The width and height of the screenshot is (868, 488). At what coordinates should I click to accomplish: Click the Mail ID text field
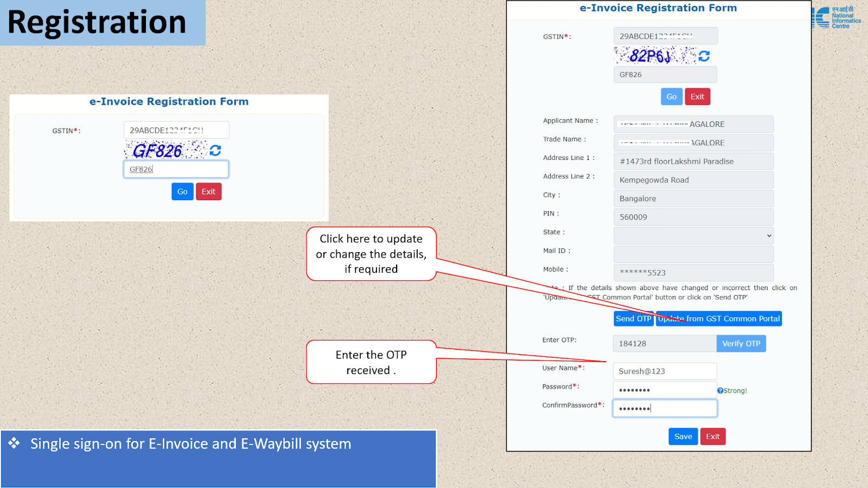[693, 254]
